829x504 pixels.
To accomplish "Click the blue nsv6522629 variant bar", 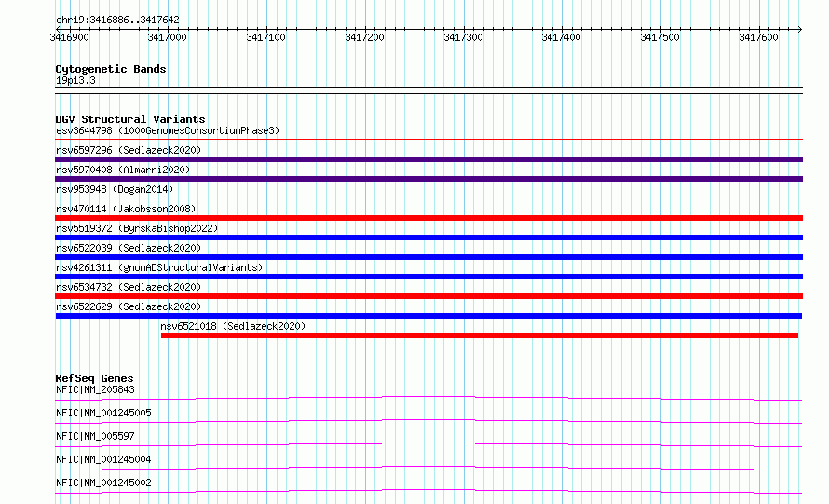I will click(428, 316).
